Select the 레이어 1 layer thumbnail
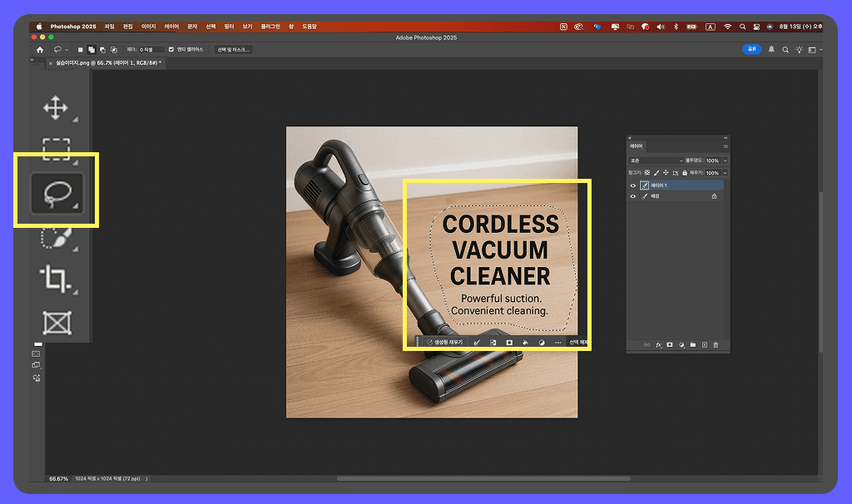Image resolution: width=852 pixels, height=504 pixels. click(645, 185)
